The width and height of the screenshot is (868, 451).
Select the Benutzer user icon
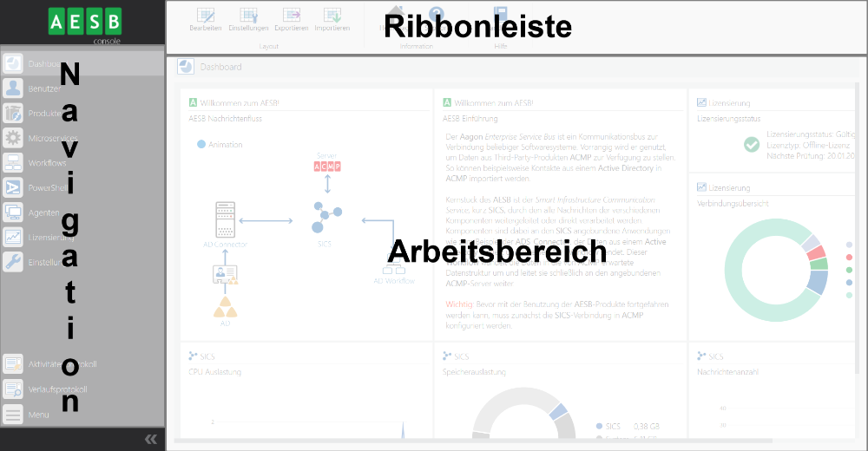13,88
